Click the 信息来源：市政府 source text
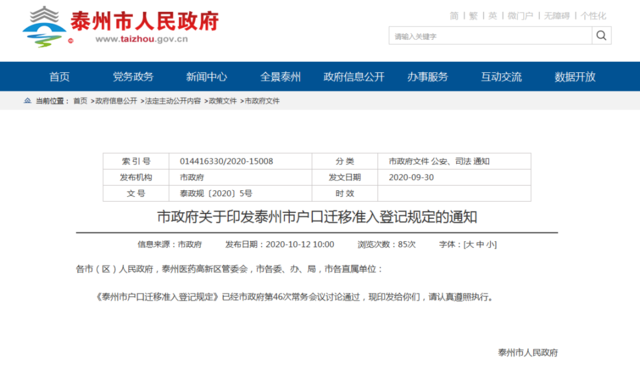640x370 pixels. [x=169, y=244]
